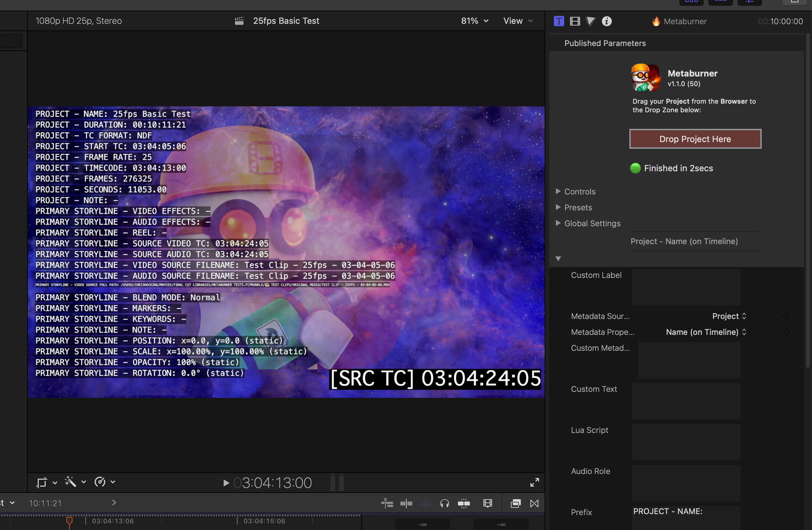This screenshot has height=530, width=812.
Task: Open the Text inspector tab icon
Action: 559,21
